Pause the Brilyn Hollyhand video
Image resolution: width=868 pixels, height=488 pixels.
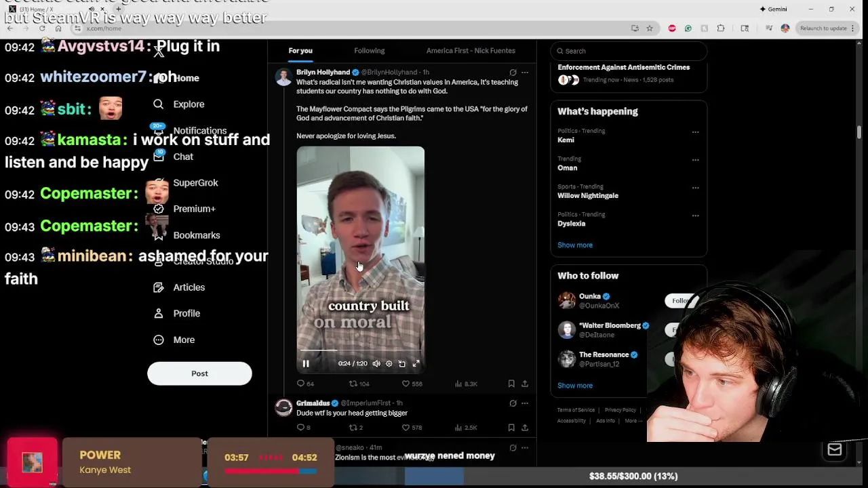click(x=306, y=364)
